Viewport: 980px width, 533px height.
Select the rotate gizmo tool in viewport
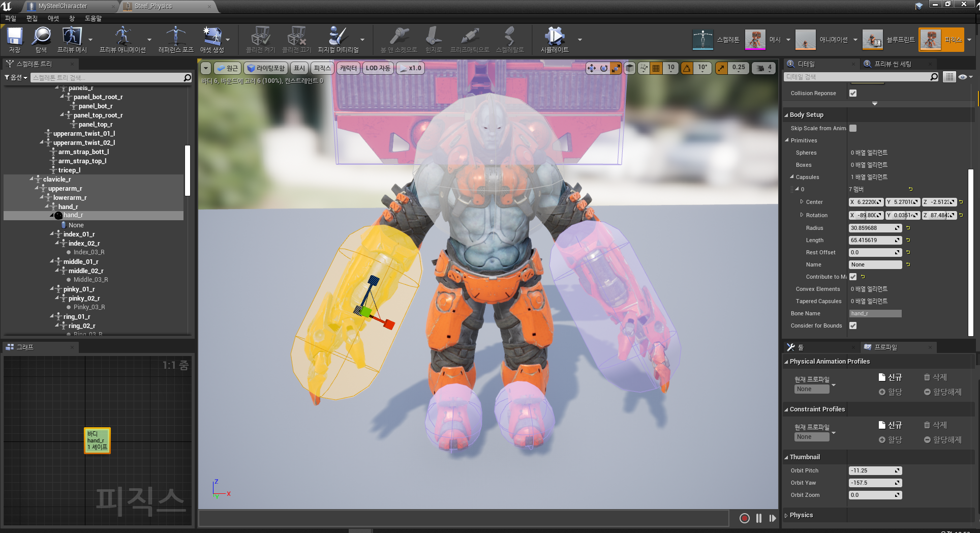(604, 68)
